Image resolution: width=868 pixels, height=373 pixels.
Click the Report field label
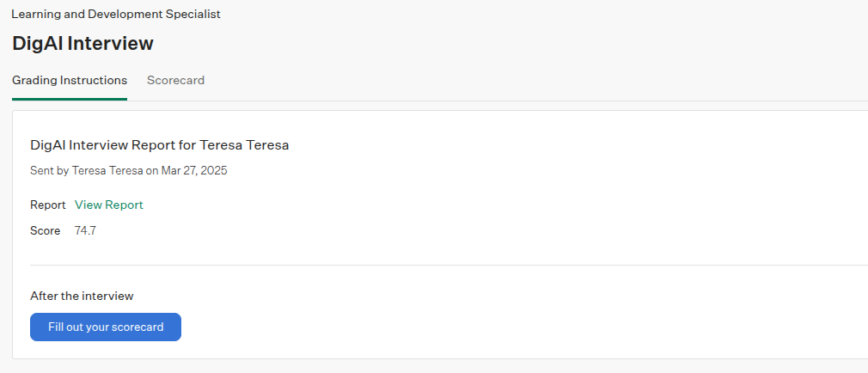[48, 205]
